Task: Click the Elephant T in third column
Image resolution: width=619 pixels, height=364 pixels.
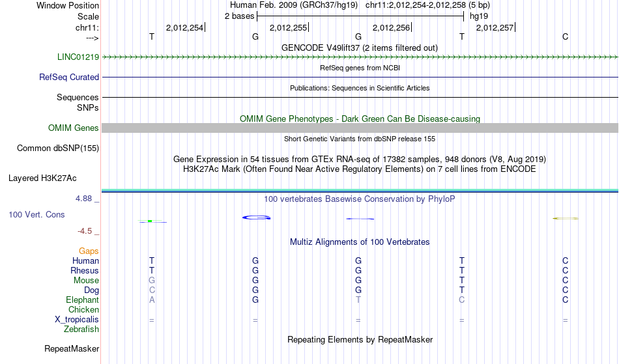Action: click(358, 300)
